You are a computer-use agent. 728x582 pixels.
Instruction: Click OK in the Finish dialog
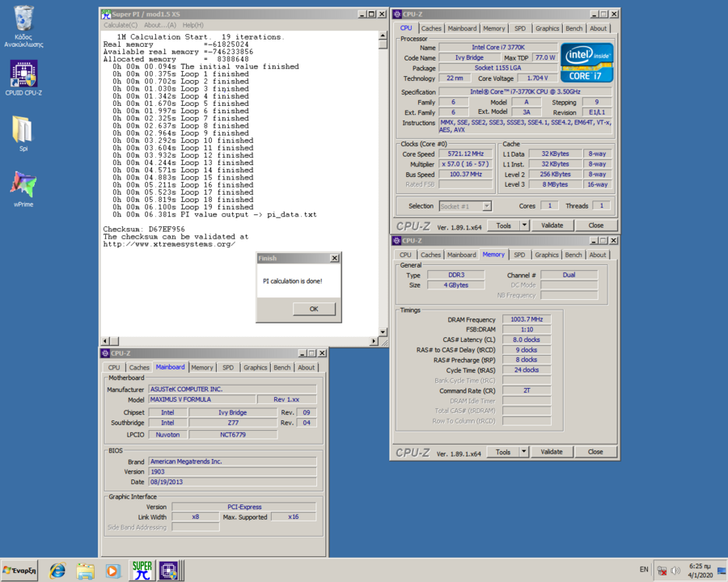click(314, 309)
